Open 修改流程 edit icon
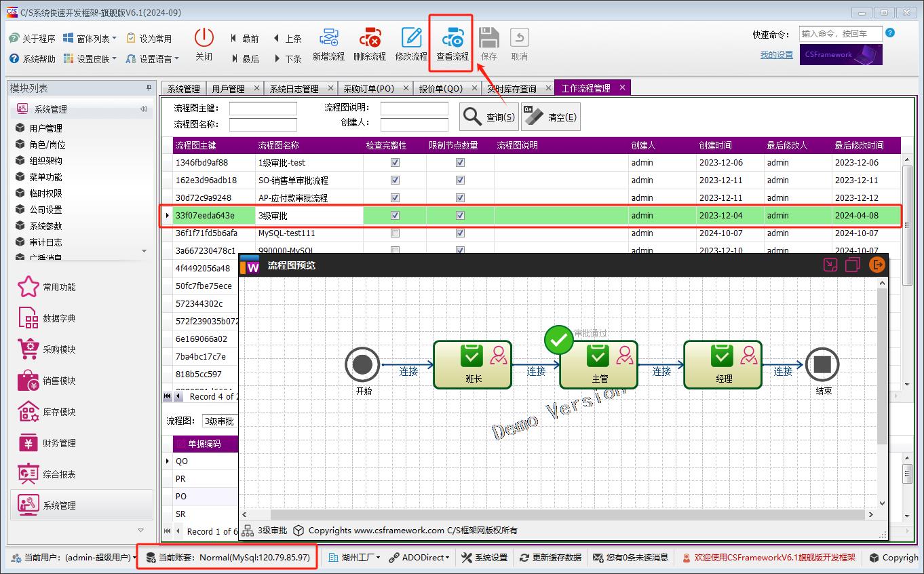This screenshot has height=574, width=924. click(x=411, y=39)
